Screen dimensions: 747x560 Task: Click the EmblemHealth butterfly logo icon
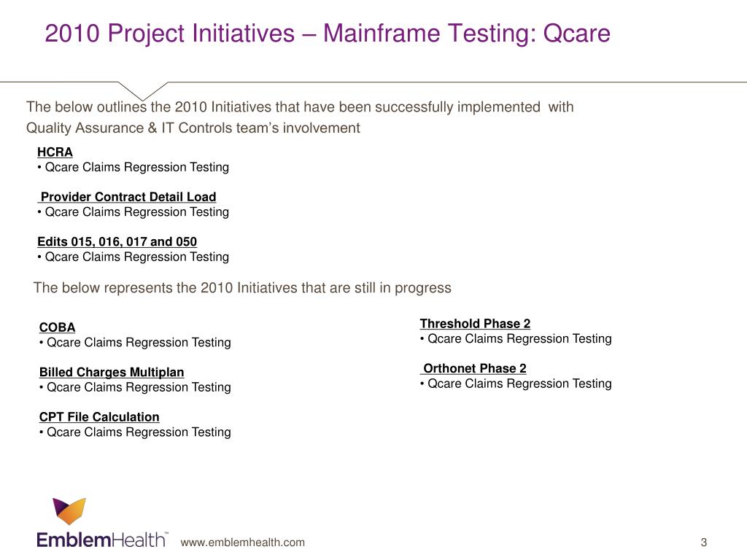(69, 511)
